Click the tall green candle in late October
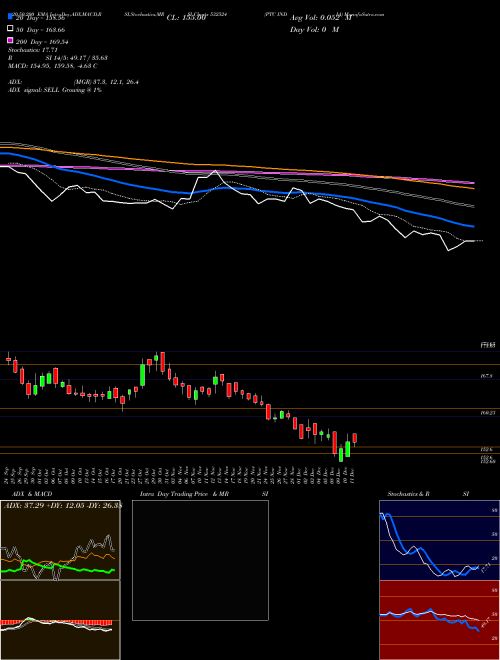Screen dimensions: 500x660 pyautogui.click(x=143, y=375)
